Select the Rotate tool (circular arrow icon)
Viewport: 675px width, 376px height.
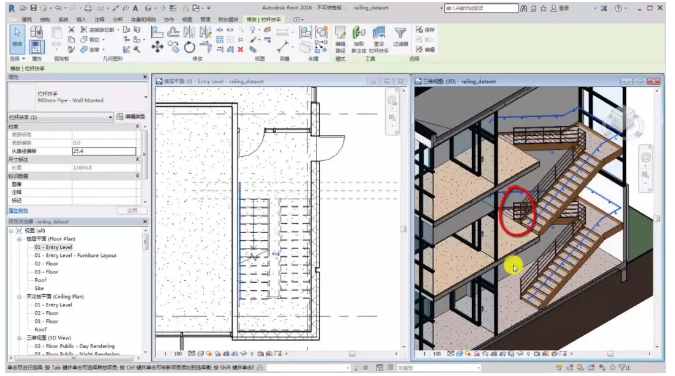click(189, 47)
